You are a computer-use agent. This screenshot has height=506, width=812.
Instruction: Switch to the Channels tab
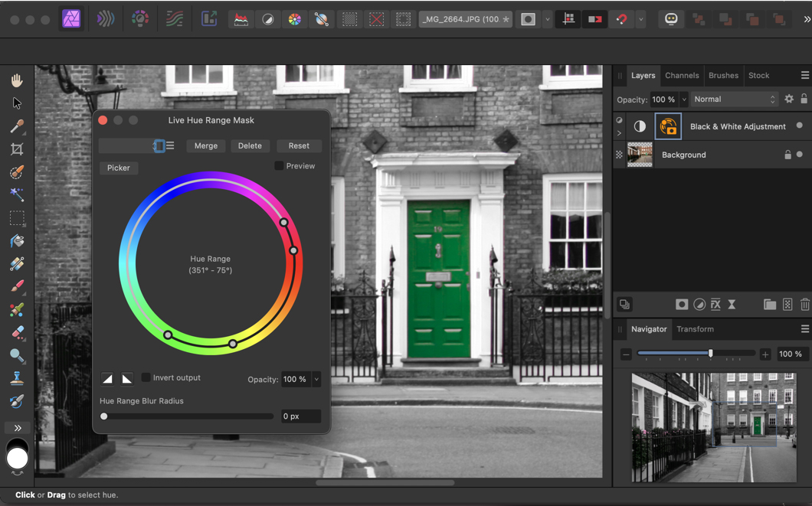(x=681, y=76)
